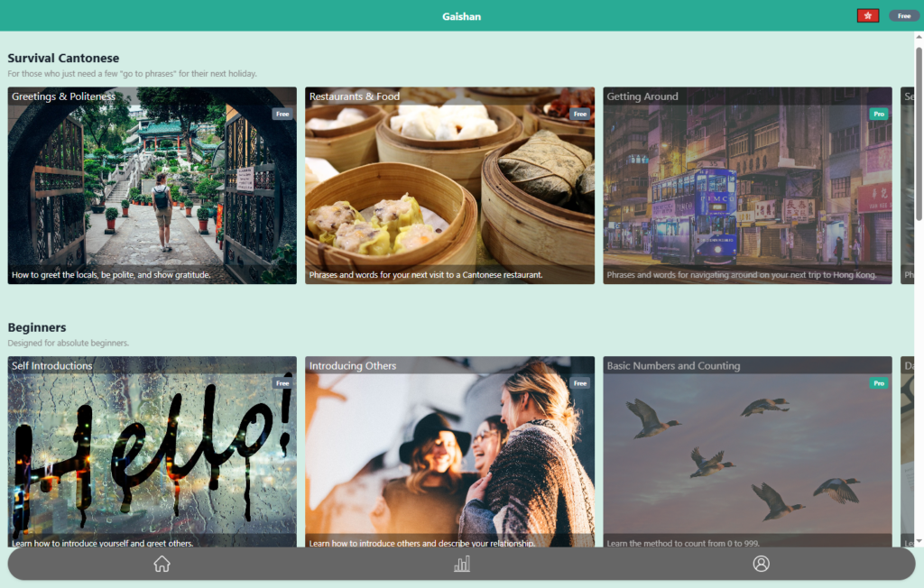Click the scrollbar up arrow

919,37
